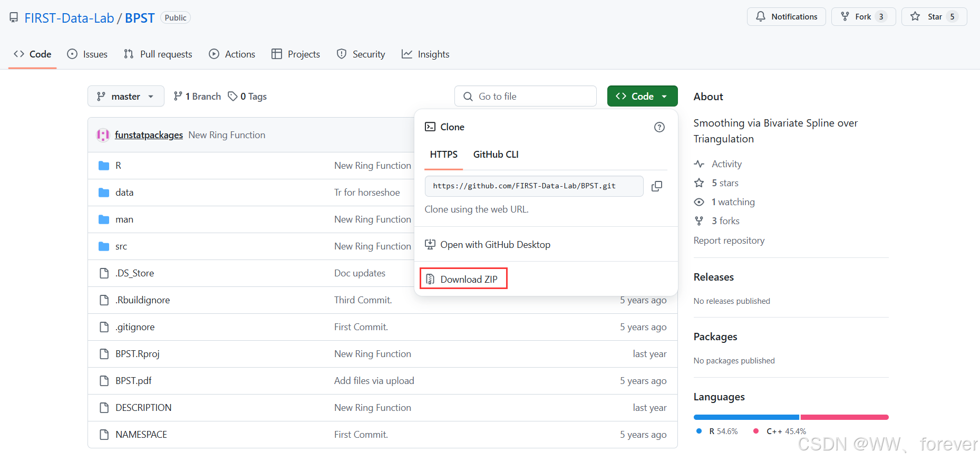Click the pulse icon beside Activity

click(699, 164)
